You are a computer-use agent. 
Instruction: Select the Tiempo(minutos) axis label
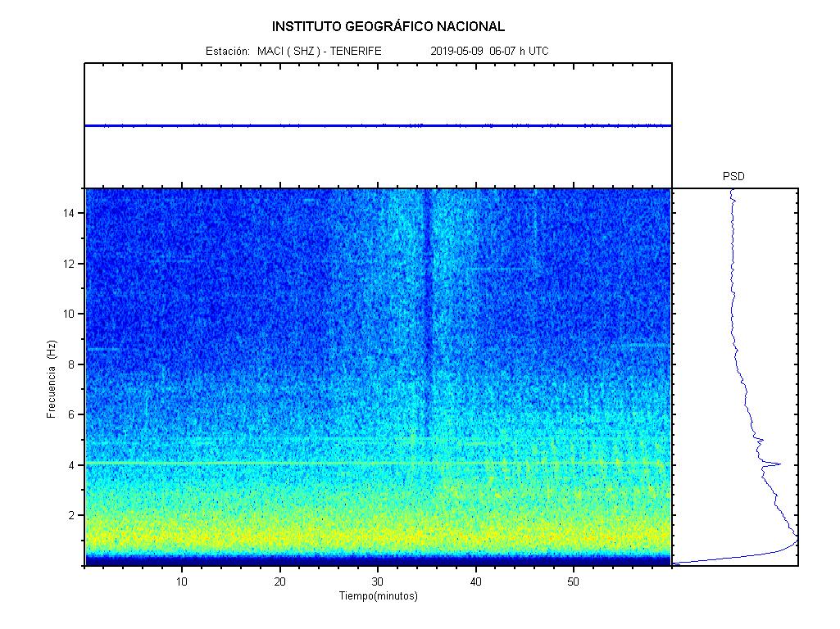click(x=378, y=596)
